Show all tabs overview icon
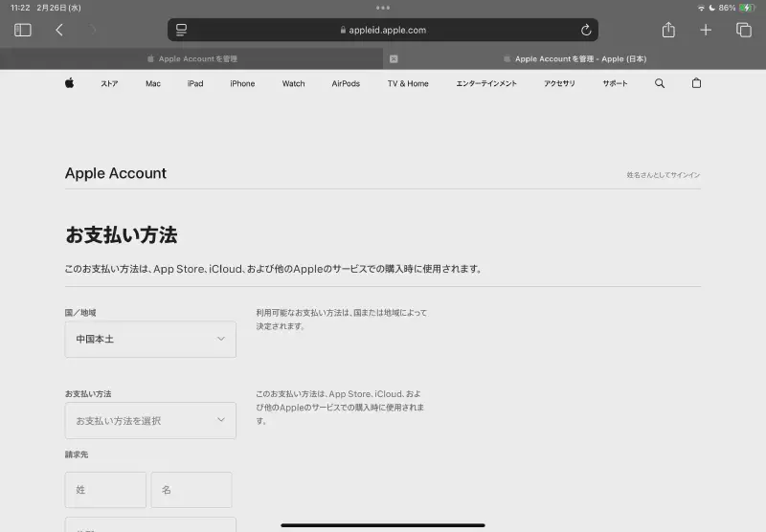 (743, 30)
